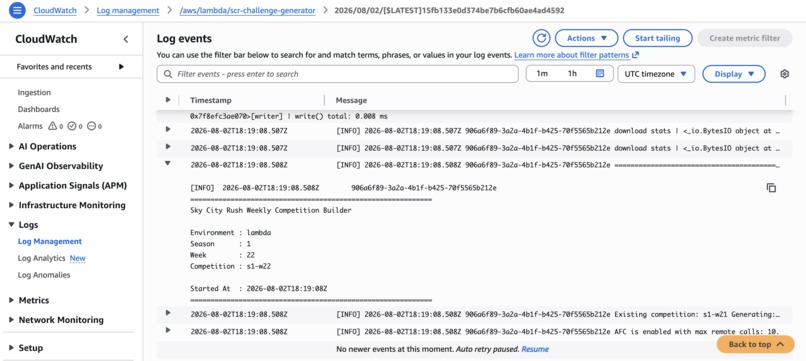Viewport: 806px width, 361px height.
Task: Click the Message column header
Action: coord(351,100)
